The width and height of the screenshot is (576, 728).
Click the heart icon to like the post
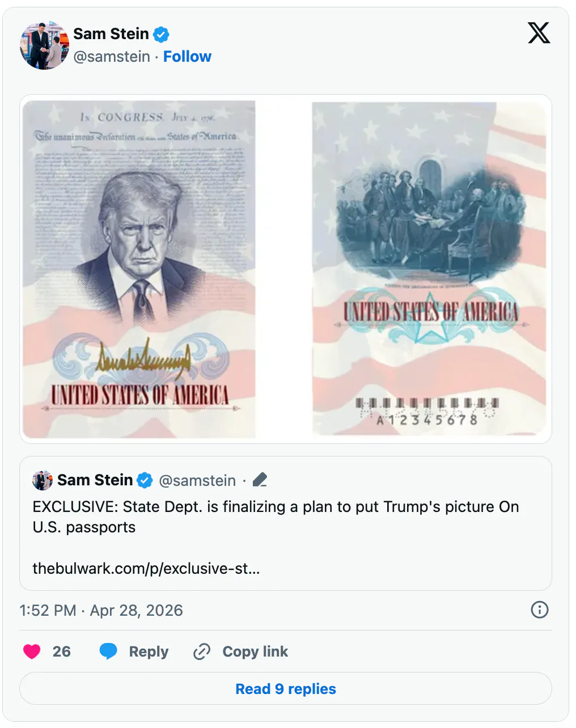tap(32, 651)
